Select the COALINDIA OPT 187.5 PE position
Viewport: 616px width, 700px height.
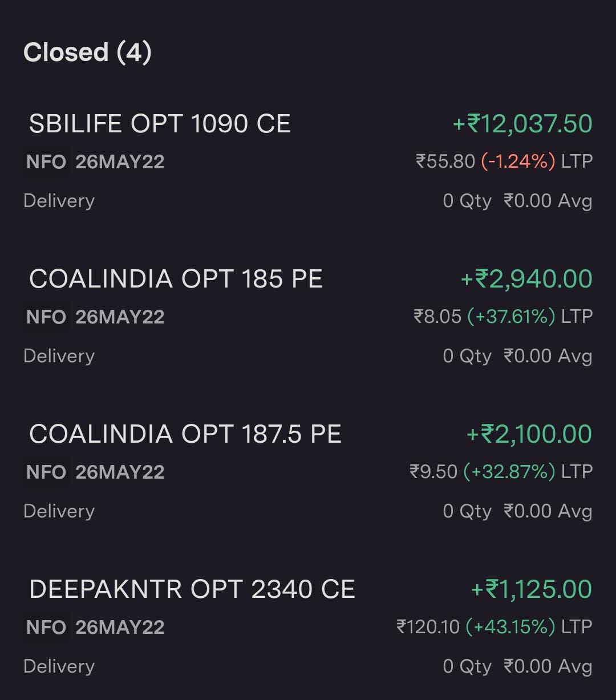pos(185,434)
